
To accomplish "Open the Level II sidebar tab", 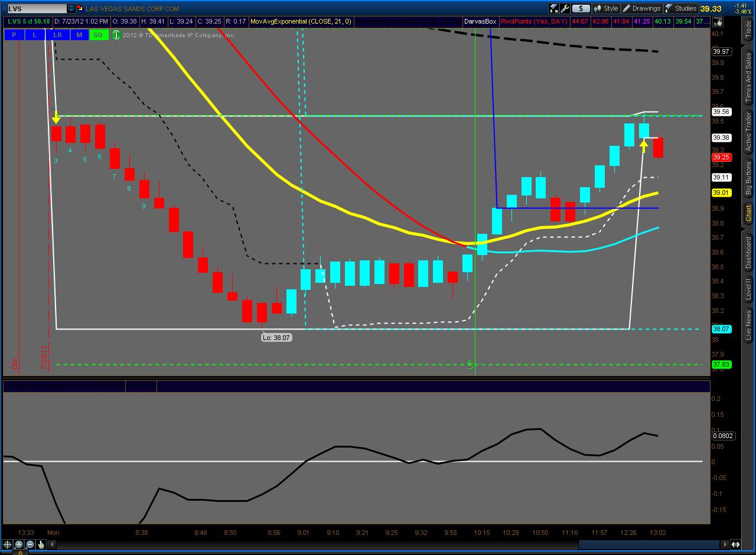I will tap(748, 289).
